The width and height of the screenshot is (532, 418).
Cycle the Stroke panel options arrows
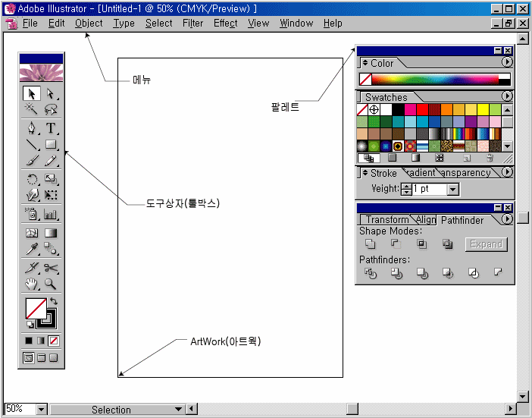pos(365,173)
